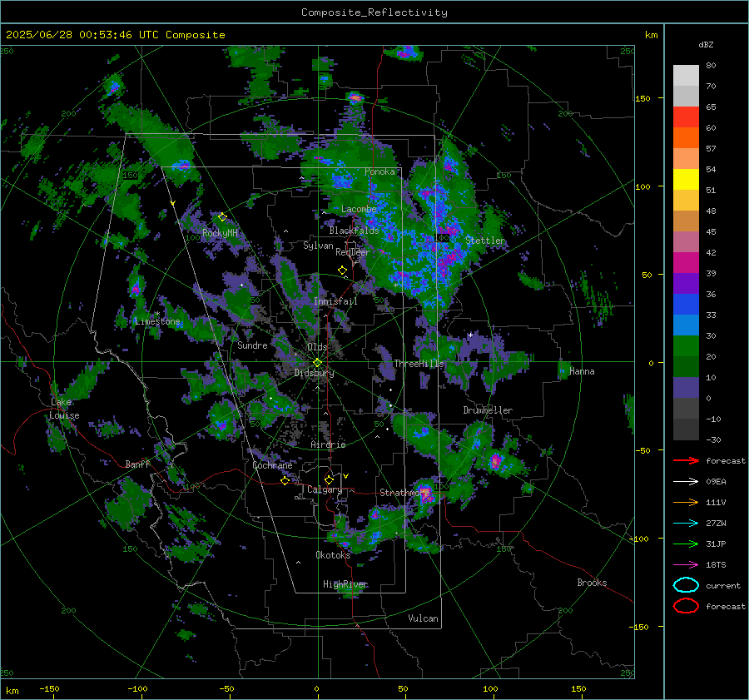
Task: Select the magenta 42–39 dBZ swatch
Action: pos(686,263)
